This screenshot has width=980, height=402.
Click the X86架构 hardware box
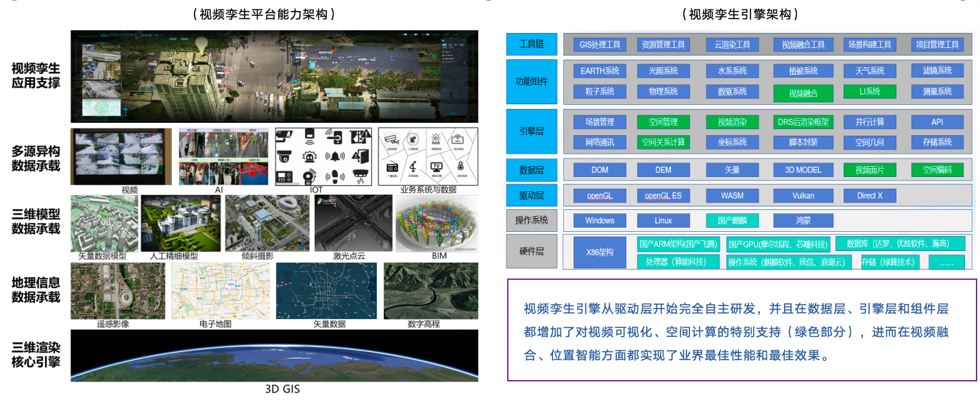600,252
